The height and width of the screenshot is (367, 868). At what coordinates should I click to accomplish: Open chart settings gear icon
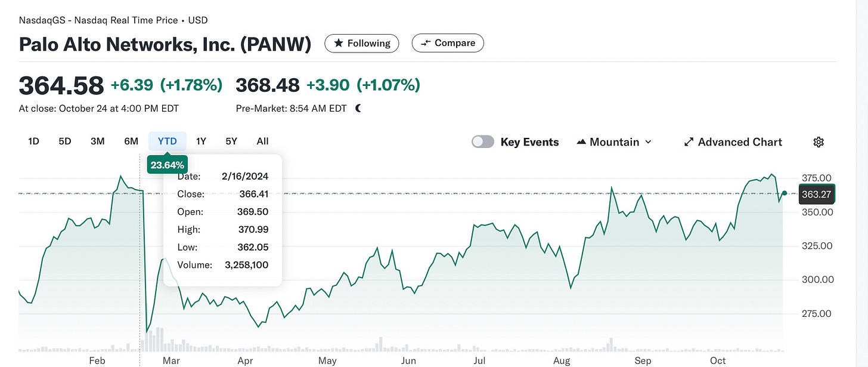coord(819,142)
